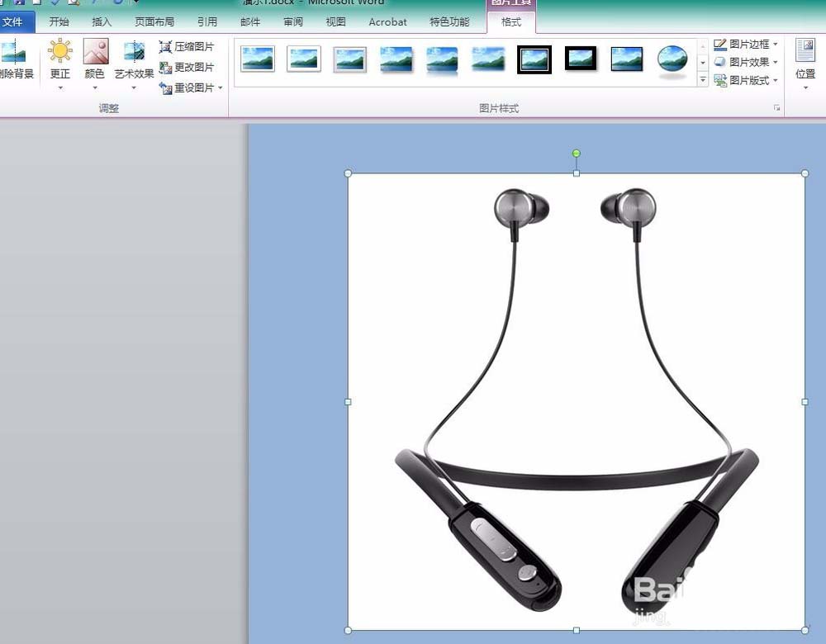The image size is (826, 644).
Task: Open the 图片版式 picture layout menu
Action: 745,80
